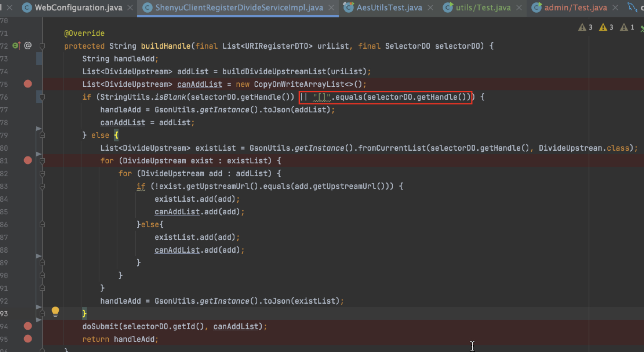
Task: Close the utils/Test.java tab
Action: 520,8
